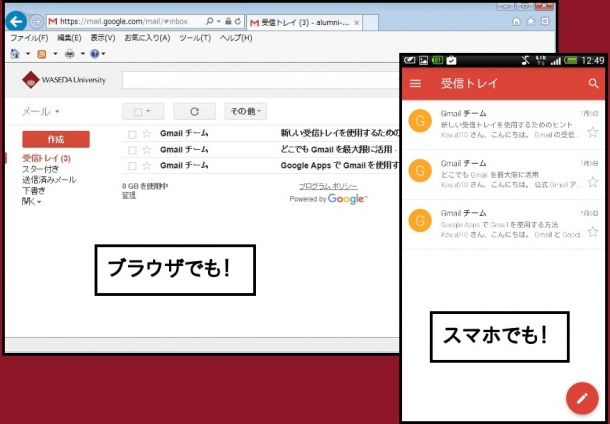
Task: Open the 編集(E) menu
Action: [69, 38]
